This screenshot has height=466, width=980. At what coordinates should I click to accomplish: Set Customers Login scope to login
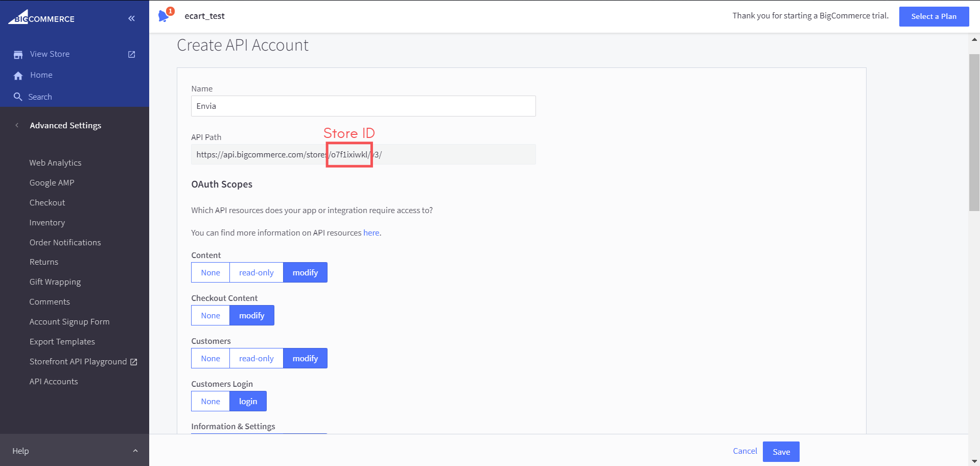pos(248,401)
